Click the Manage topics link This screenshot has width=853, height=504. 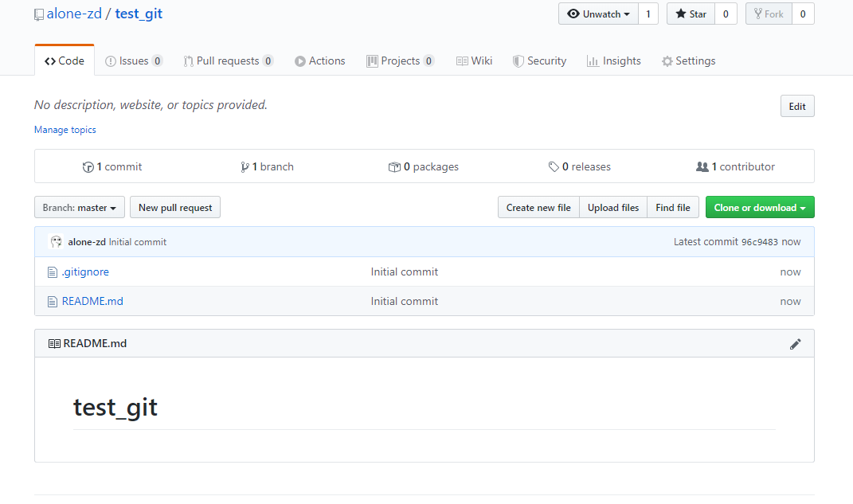(65, 130)
